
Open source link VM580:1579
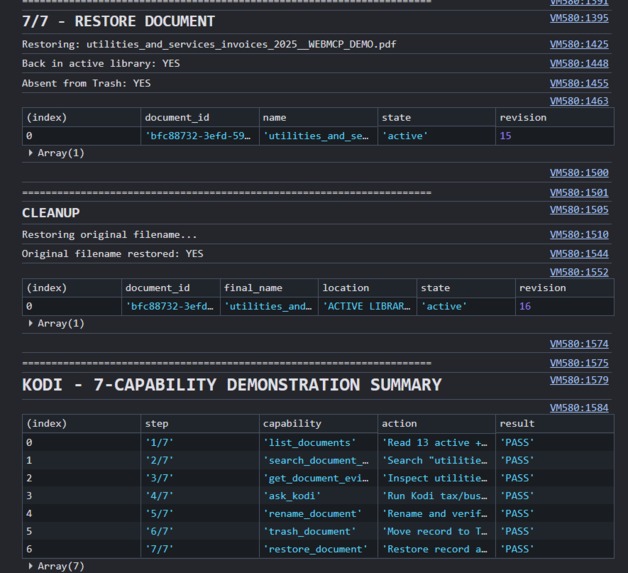coord(579,380)
